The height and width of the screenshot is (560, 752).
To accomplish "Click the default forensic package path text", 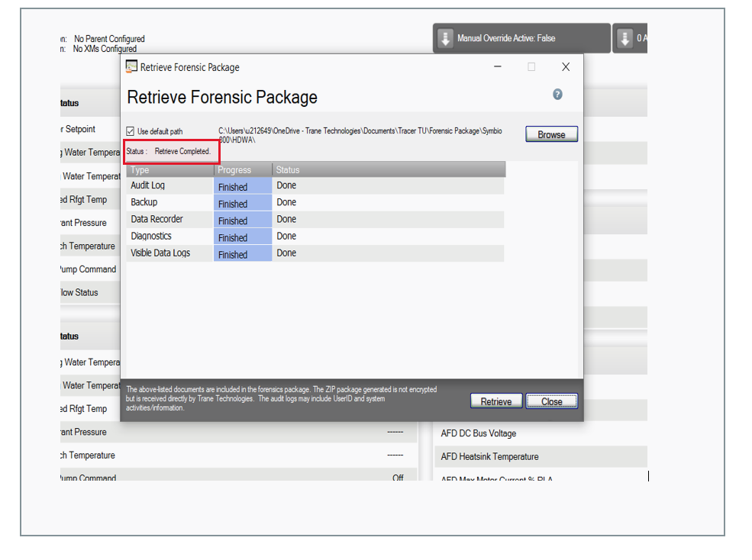I will tap(360, 135).
